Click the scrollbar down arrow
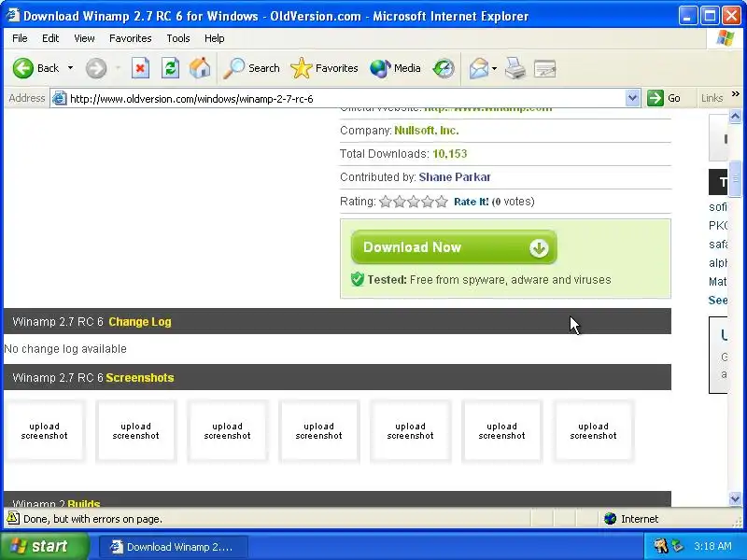 pyautogui.click(x=735, y=499)
